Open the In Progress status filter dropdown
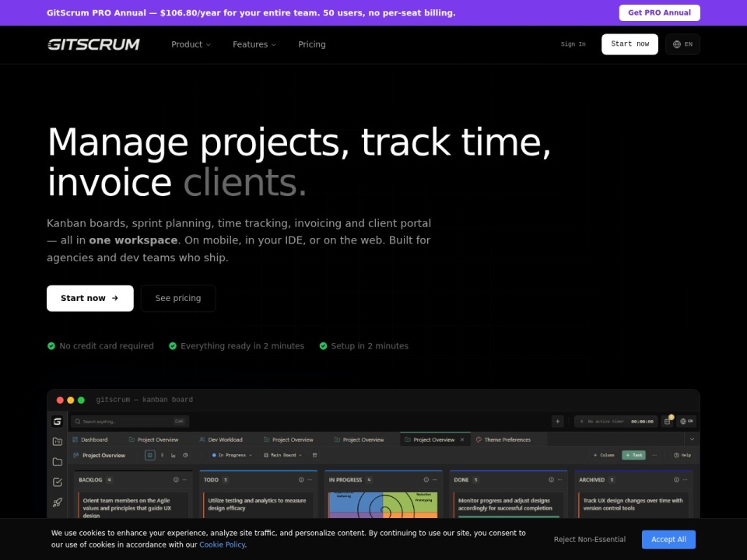This screenshot has height=560, width=747. [x=232, y=455]
